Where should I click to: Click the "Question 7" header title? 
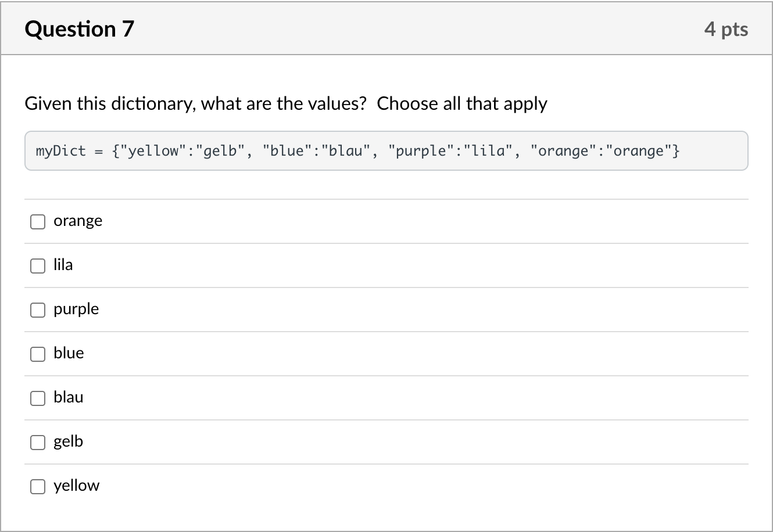80,28
